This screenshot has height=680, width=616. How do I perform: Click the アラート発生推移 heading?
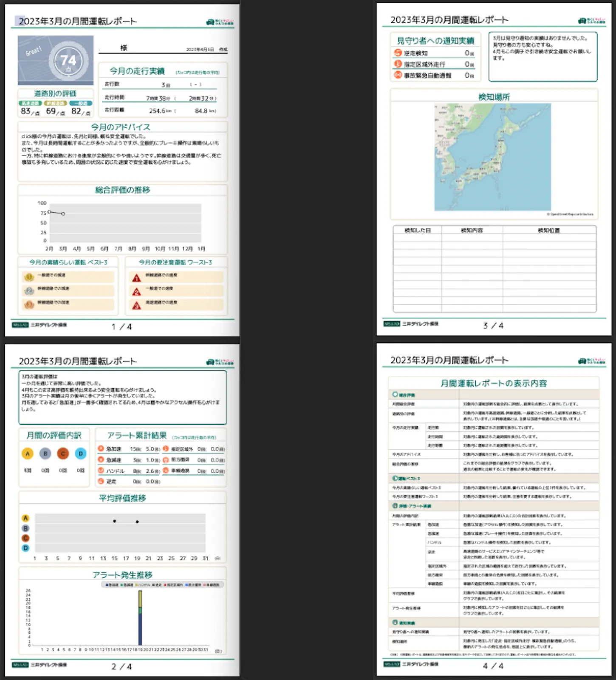click(122, 575)
